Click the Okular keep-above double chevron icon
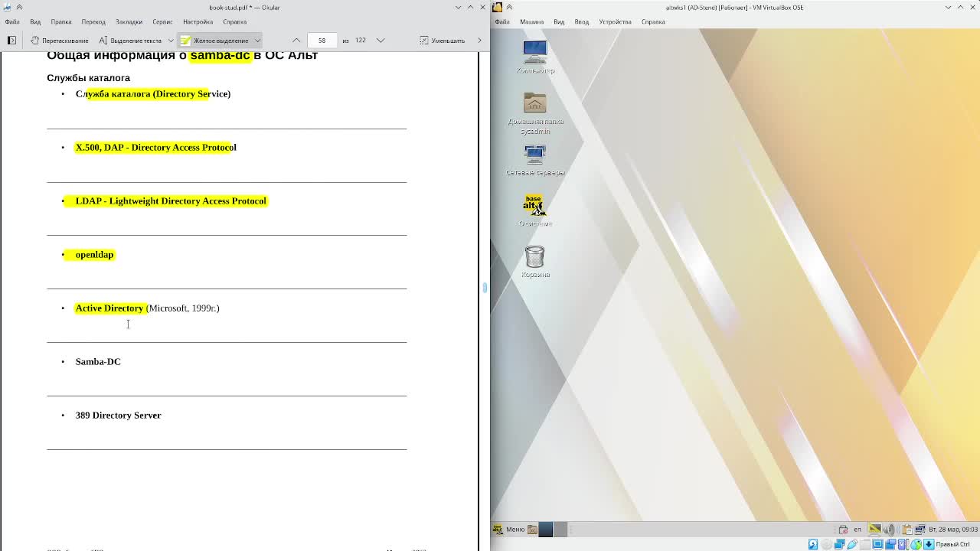Screen dimensions: 980x551 (x=19, y=7)
